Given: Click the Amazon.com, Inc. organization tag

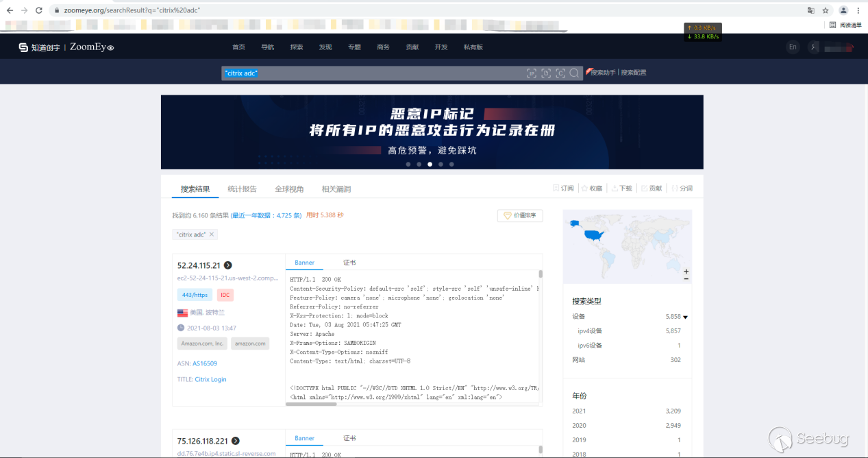Looking at the screenshot, I should point(202,343).
